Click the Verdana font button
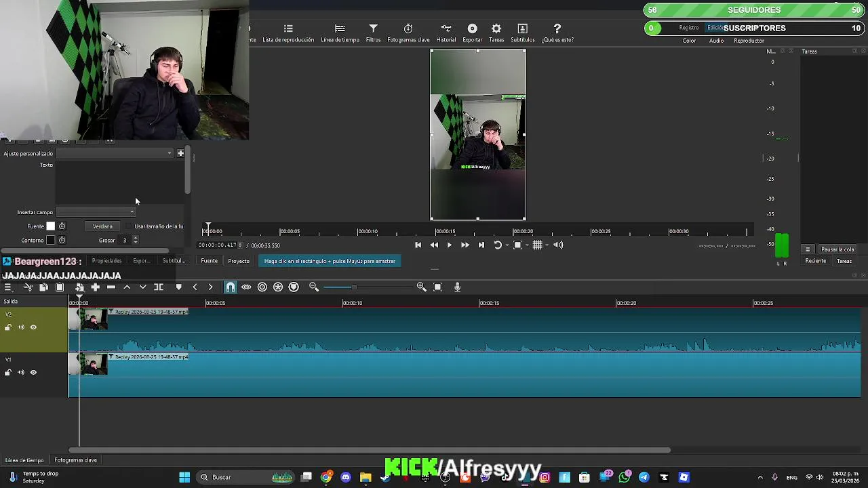The width and height of the screenshot is (868, 488). pyautogui.click(x=102, y=226)
